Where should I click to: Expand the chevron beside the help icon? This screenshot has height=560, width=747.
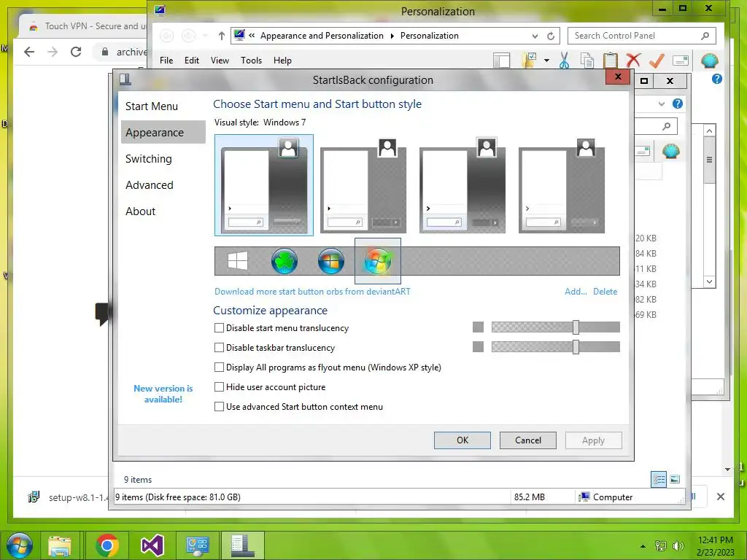click(x=661, y=104)
